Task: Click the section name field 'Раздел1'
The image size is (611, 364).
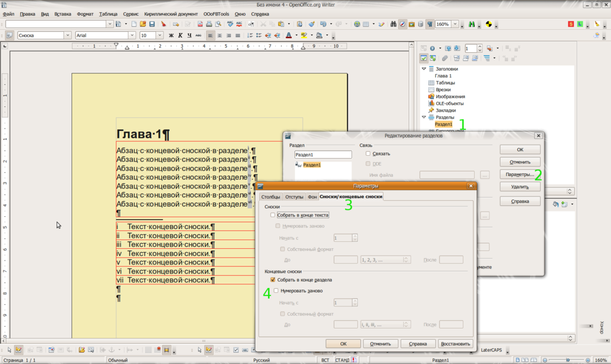Action: [x=323, y=155]
